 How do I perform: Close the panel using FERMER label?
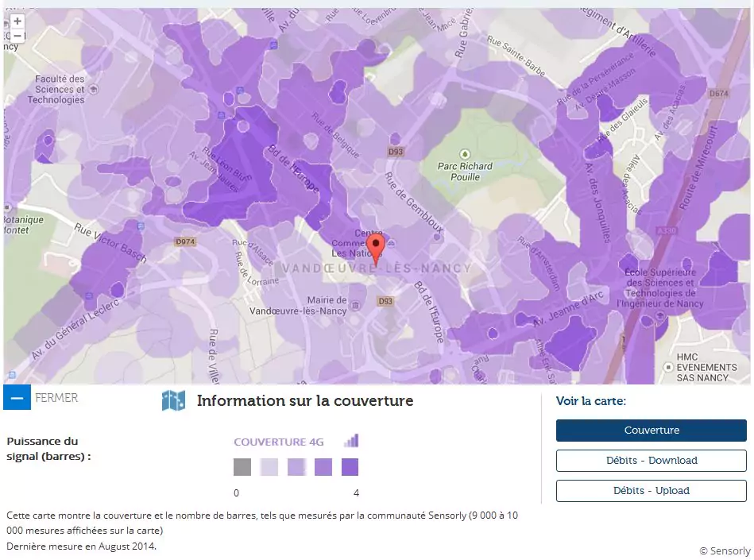coord(56,398)
